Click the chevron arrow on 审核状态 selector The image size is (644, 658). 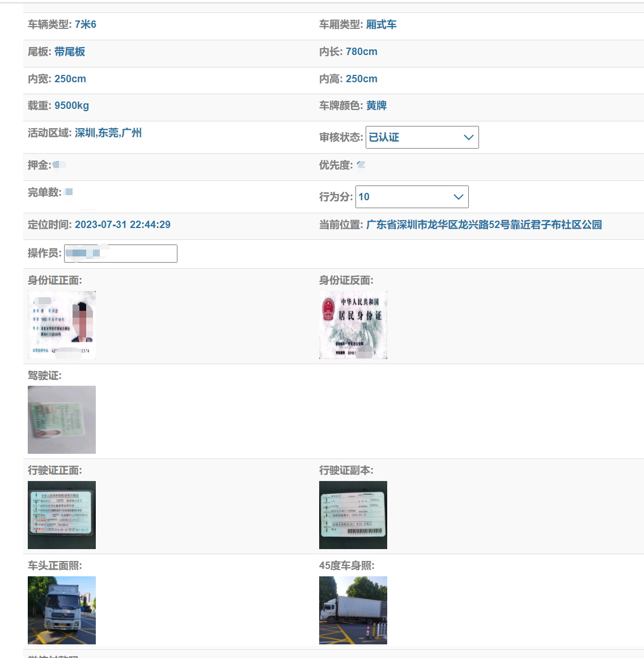(468, 137)
